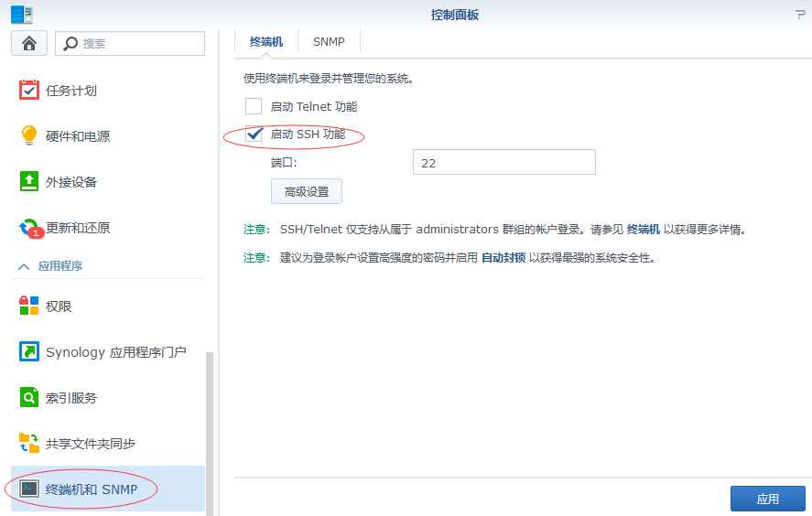Collapse the Applications (应用程序) section
812x516 pixels.
click(x=24, y=266)
